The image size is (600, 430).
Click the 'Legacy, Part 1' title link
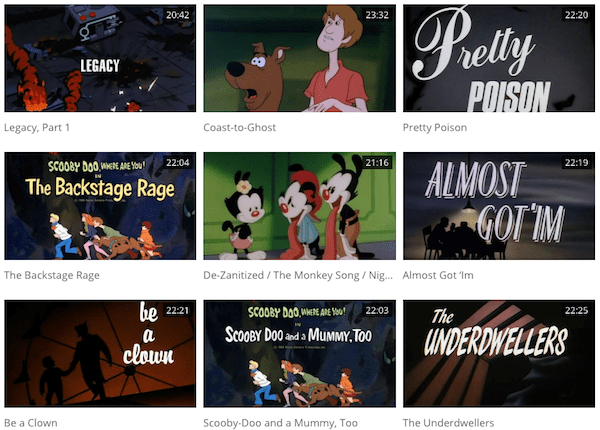[x=37, y=128]
